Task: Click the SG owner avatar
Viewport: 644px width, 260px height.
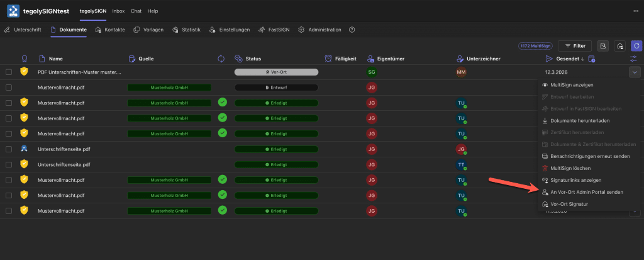Action: [x=372, y=72]
